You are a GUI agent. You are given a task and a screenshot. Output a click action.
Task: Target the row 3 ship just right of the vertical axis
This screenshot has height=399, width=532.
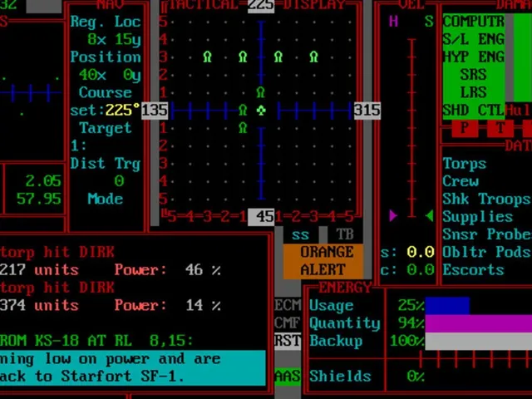coord(278,57)
